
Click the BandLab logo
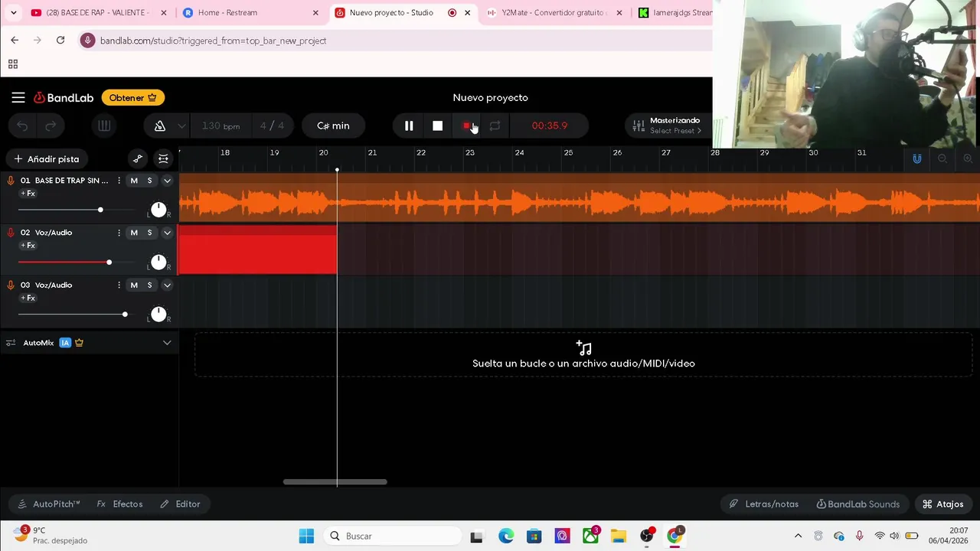[x=64, y=98]
